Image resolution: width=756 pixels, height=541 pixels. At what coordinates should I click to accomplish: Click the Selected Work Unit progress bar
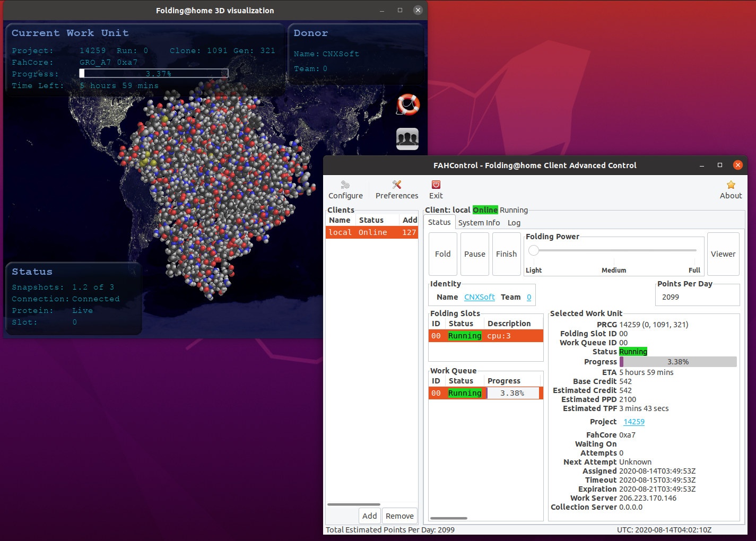[x=678, y=362]
